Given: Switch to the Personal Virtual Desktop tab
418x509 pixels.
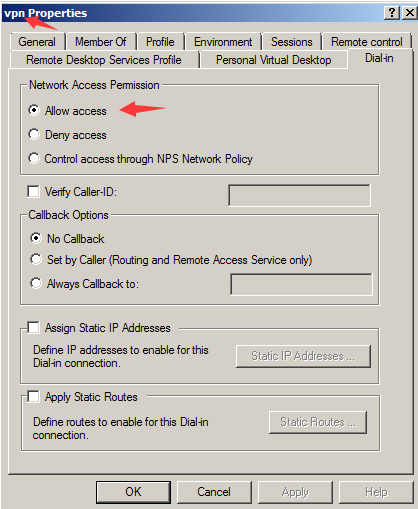Looking at the screenshot, I should coord(274,60).
